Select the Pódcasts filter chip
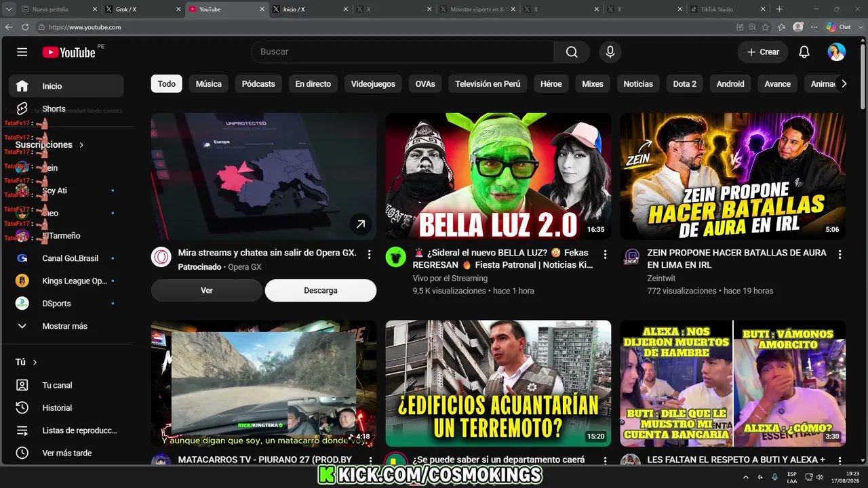The height and width of the screenshot is (488, 868). (258, 84)
